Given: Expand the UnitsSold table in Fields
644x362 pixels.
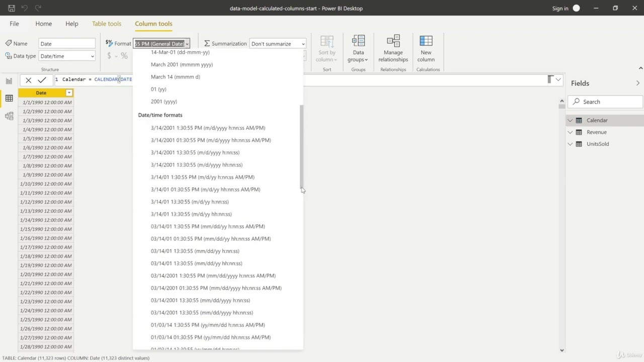Looking at the screenshot, I should point(570,144).
